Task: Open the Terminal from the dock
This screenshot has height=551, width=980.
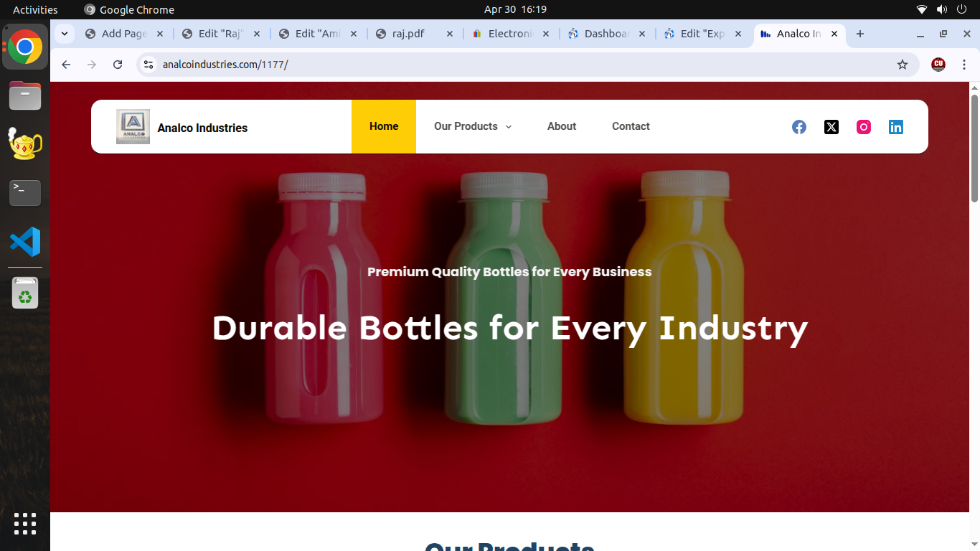Action: [25, 193]
